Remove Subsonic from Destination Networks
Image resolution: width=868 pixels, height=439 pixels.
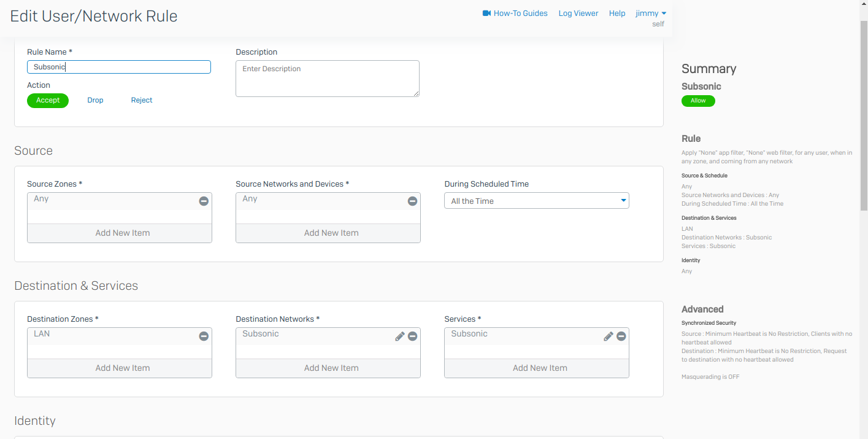point(412,336)
